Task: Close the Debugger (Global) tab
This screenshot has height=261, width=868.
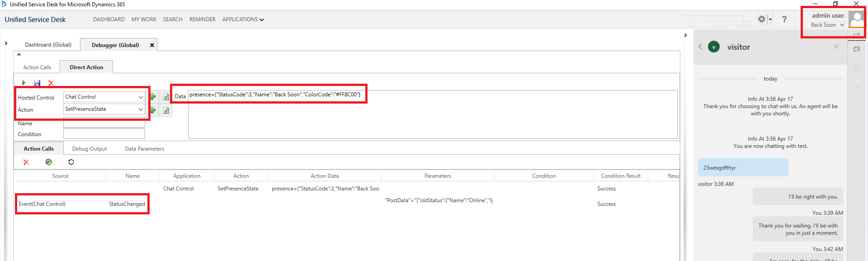Action: point(152,45)
